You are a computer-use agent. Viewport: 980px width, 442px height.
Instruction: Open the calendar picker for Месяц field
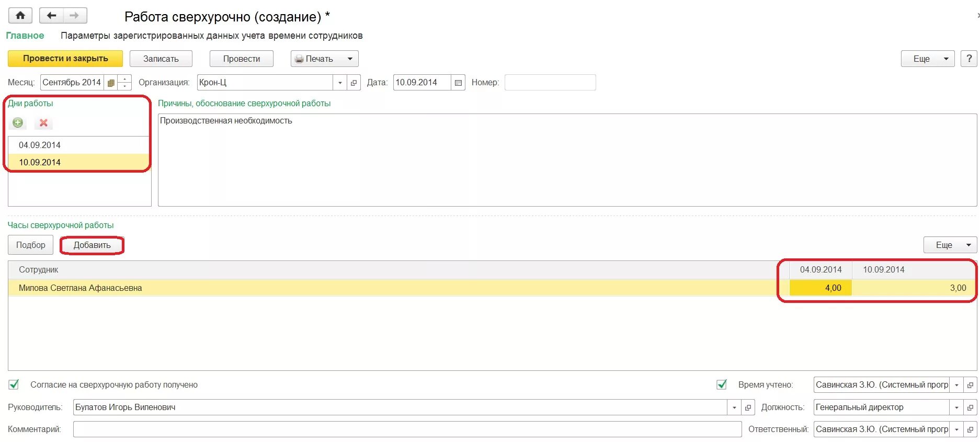tap(110, 83)
